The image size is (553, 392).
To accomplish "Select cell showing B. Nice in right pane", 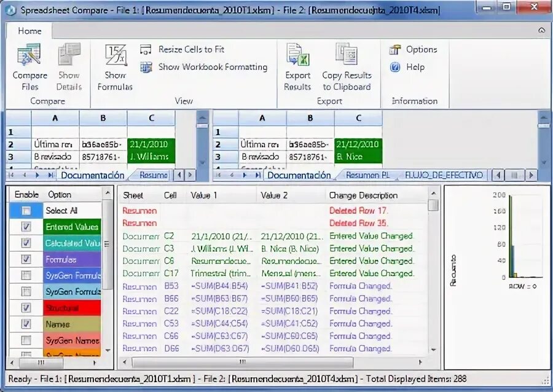I will tap(358, 157).
